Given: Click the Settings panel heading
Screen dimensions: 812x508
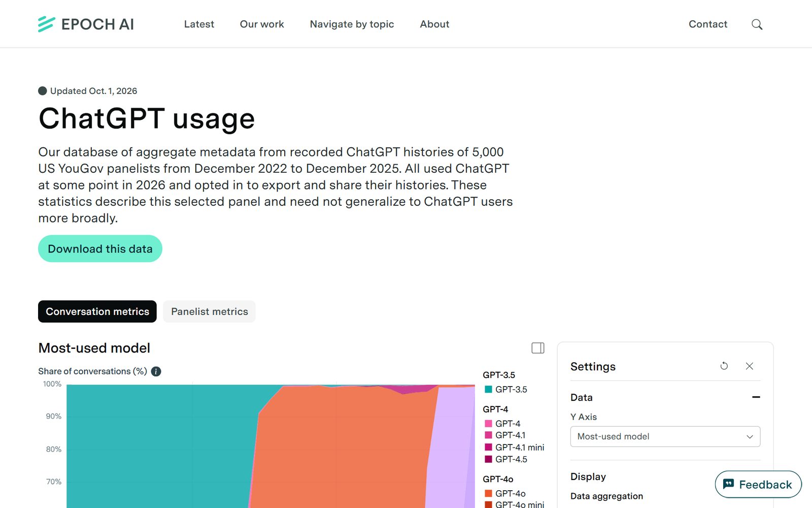Looking at the screenshot, I should pyautogui.click(x=593, y=366).
